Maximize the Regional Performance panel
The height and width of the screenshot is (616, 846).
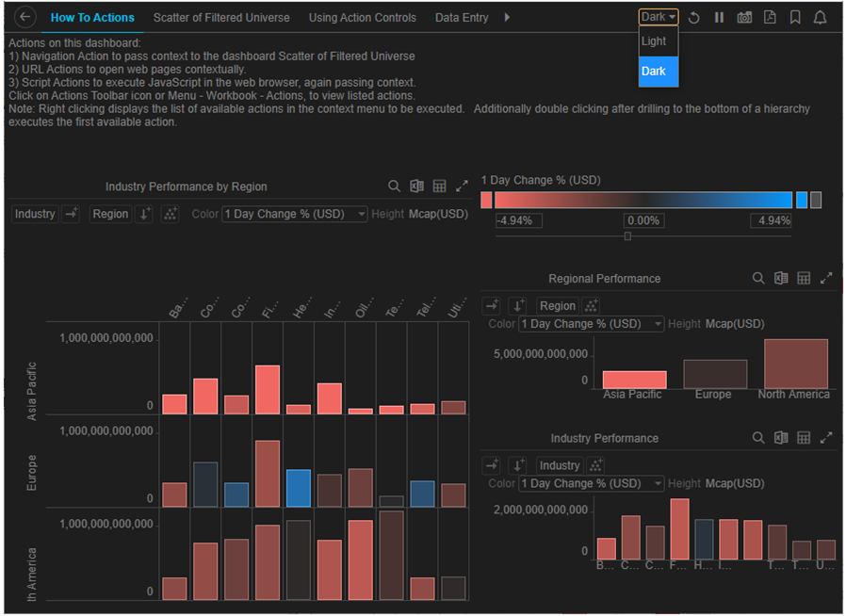click(826, 278)
